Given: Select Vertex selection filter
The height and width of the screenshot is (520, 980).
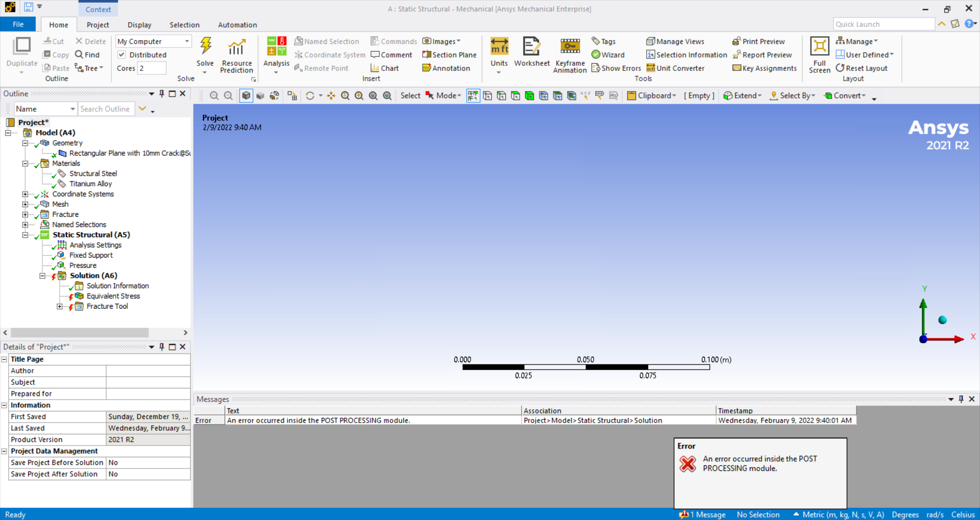Looking at the screenshot, I should [487, 95].
